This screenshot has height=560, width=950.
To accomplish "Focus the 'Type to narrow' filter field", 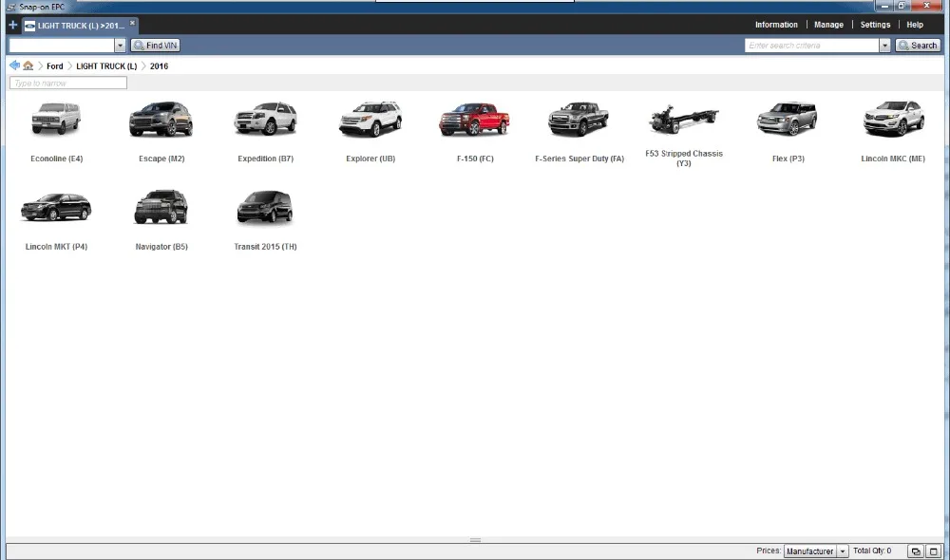I will click(68, 83).
